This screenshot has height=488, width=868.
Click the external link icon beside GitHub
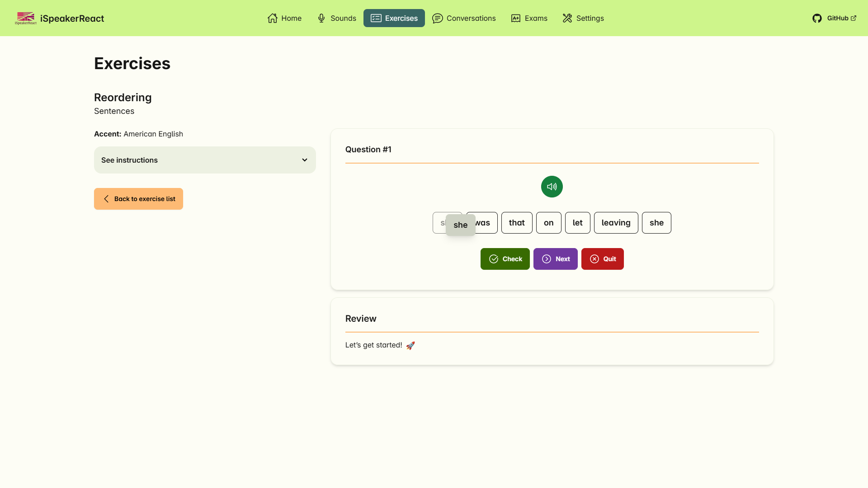click(854, 18)
